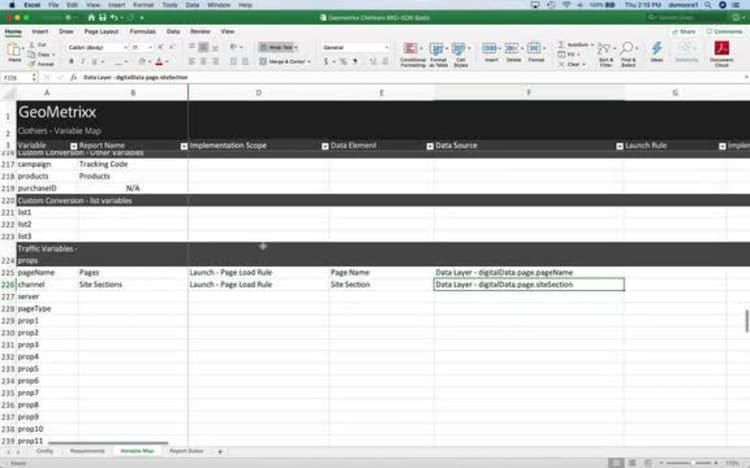The width and height of the screenshot is (750, 468).
Task: Click the Home icon in title bar
Action: pyautogui.click(x=91, y=18)
